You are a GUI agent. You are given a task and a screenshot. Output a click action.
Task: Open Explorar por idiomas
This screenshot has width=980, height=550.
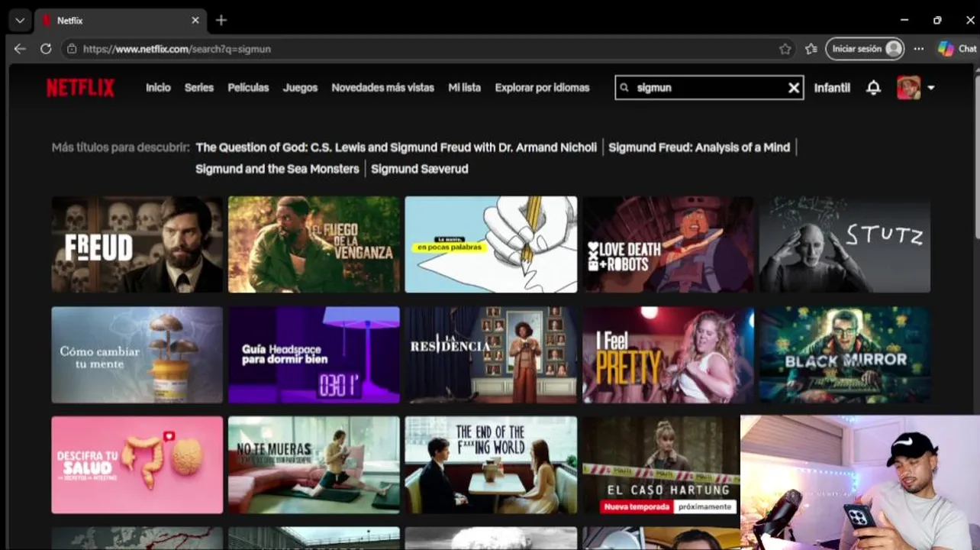tap(542, 88)
